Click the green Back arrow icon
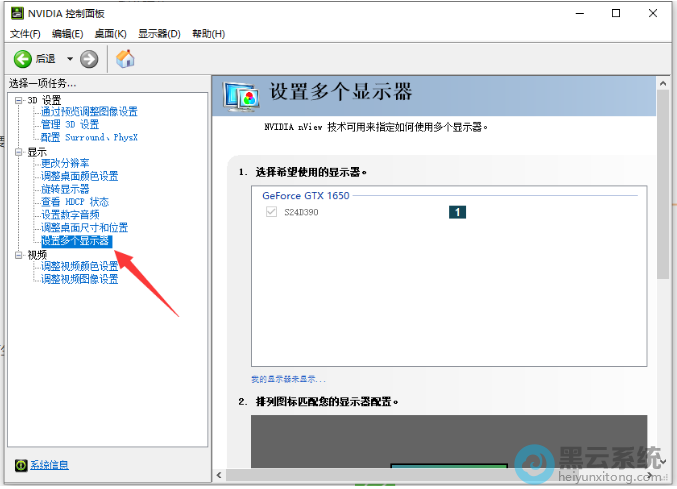This screenshot has height=489, width=677. (x=22, y=59)
